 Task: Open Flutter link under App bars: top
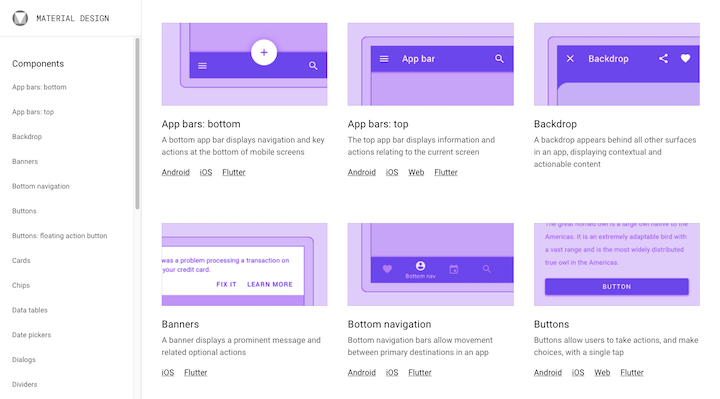click(x=446, y=172)
